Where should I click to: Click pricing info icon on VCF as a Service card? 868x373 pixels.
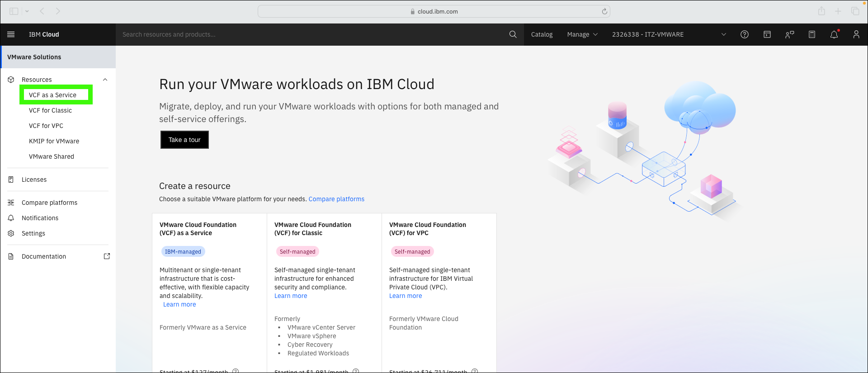(x=236, y=371)
